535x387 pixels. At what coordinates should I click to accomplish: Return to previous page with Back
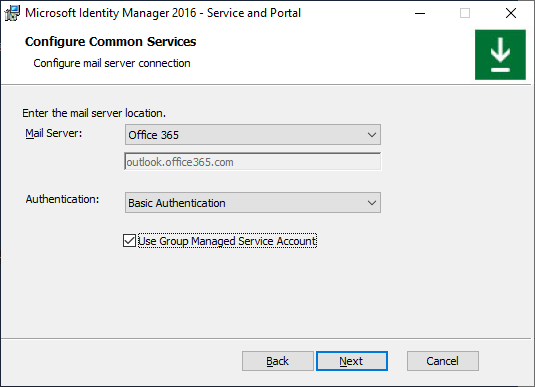(x=278, y=361)
